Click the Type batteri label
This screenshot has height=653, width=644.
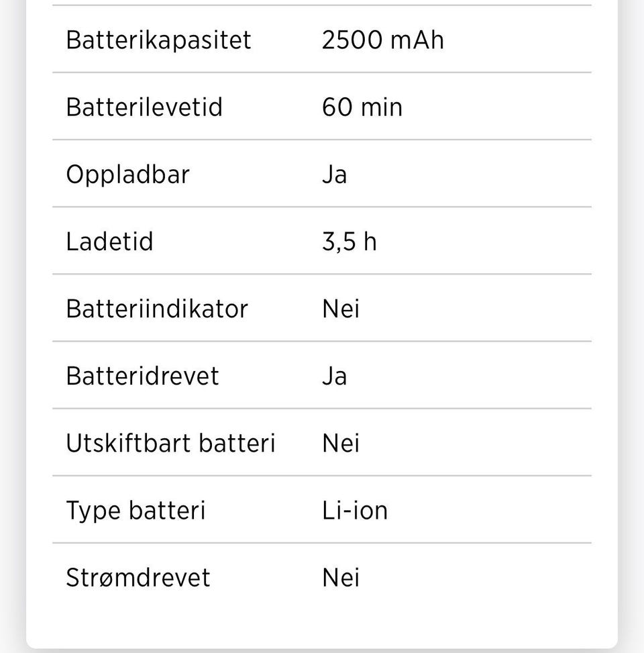pyautogui.click(x=136, y=511)
